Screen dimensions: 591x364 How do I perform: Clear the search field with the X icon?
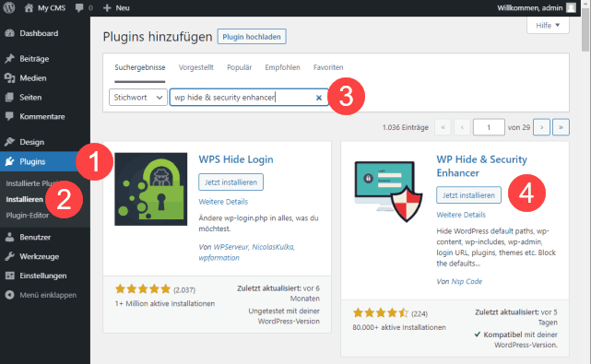(319, 98)
